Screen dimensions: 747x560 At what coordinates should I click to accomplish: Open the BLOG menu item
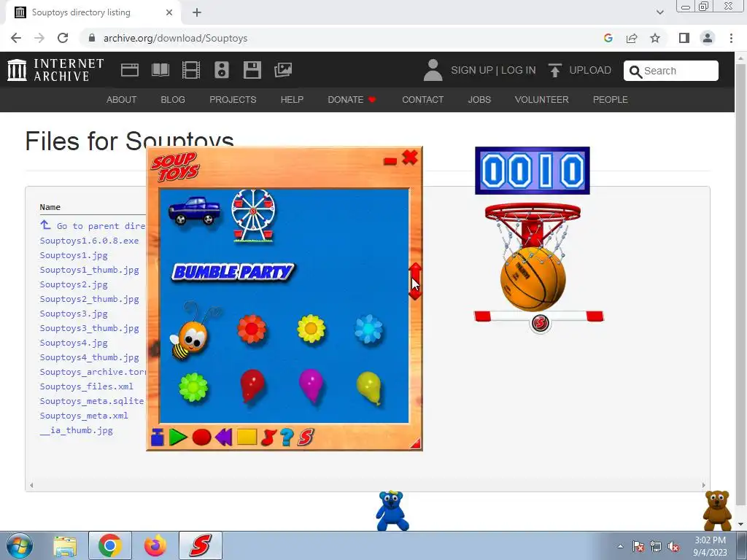(x=173, y=99)
